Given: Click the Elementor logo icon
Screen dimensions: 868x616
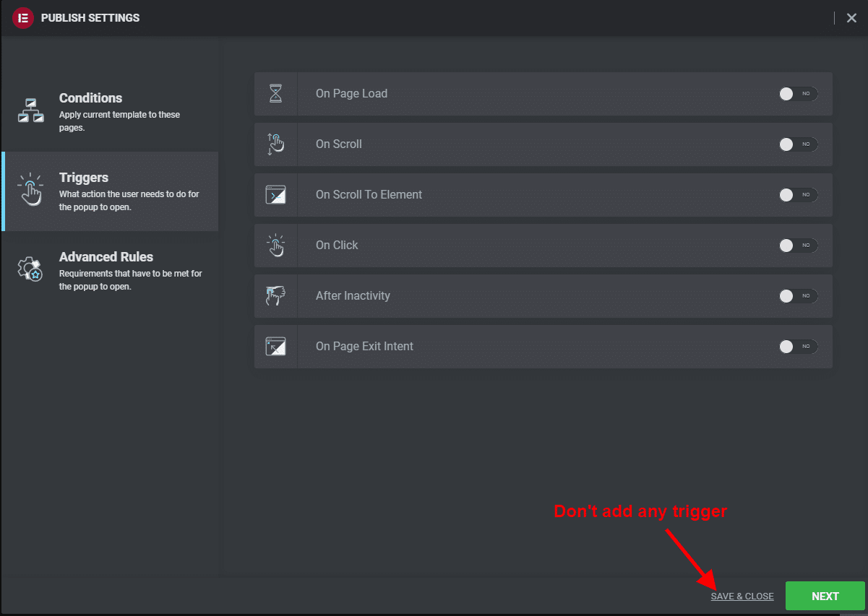Looking at the screenshot, I should point(23,18).
